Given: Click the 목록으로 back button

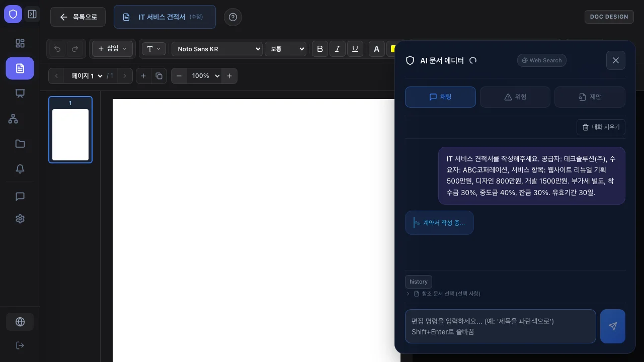Looking at the screenshot, I should tap(78, 17).
